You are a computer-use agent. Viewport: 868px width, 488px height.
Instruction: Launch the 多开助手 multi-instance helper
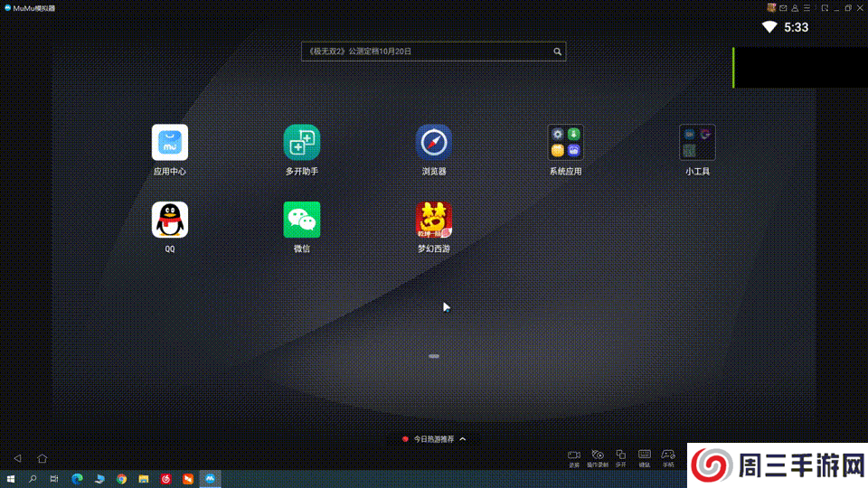pos(302,143)
